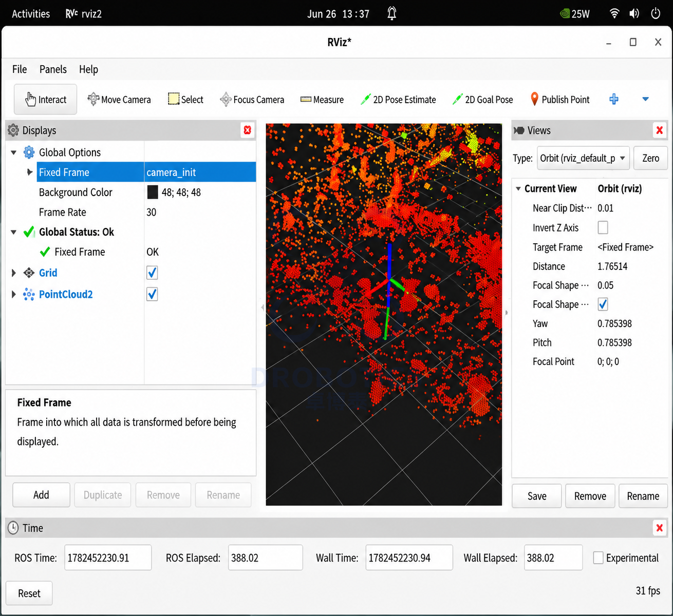Click the Time panel Reset button
The height and width of the screenshot is (616, 673).
pos(29,593)
